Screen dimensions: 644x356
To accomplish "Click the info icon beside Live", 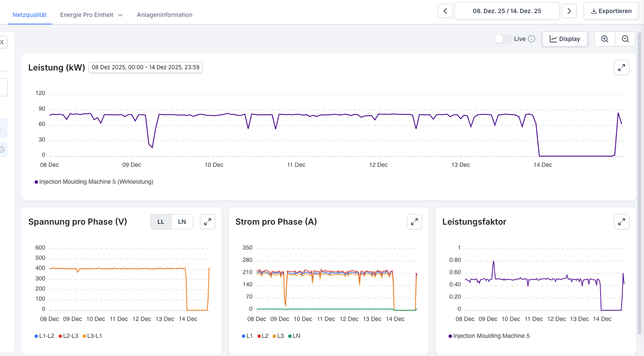I will pyautogui.click(x=532, y=39).
